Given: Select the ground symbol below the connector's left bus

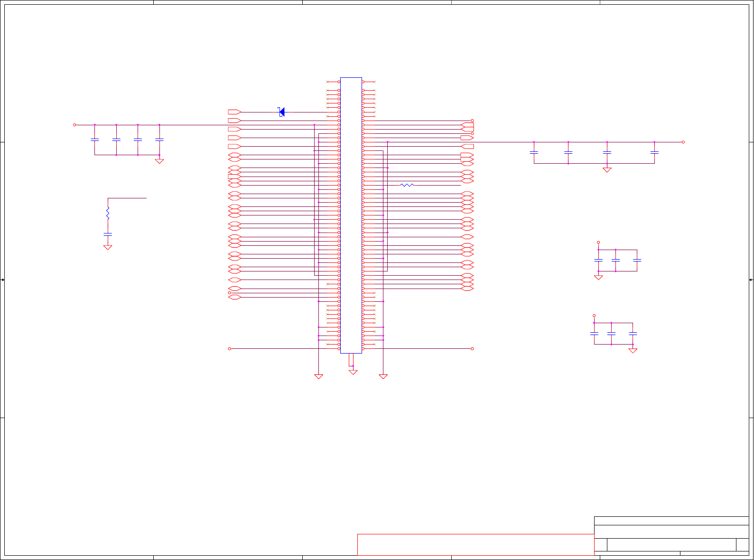Looking at the screenshot, I should [319, 377].
